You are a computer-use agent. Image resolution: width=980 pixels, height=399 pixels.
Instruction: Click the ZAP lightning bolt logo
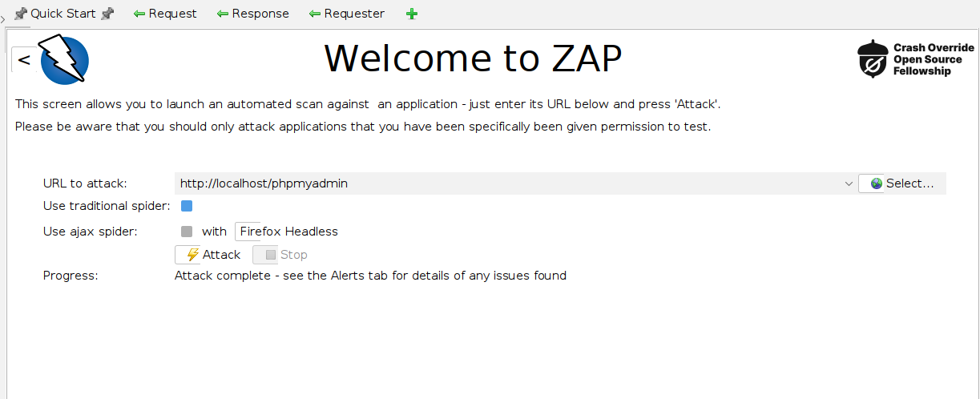pyautogui.click(x=64, y=58)
